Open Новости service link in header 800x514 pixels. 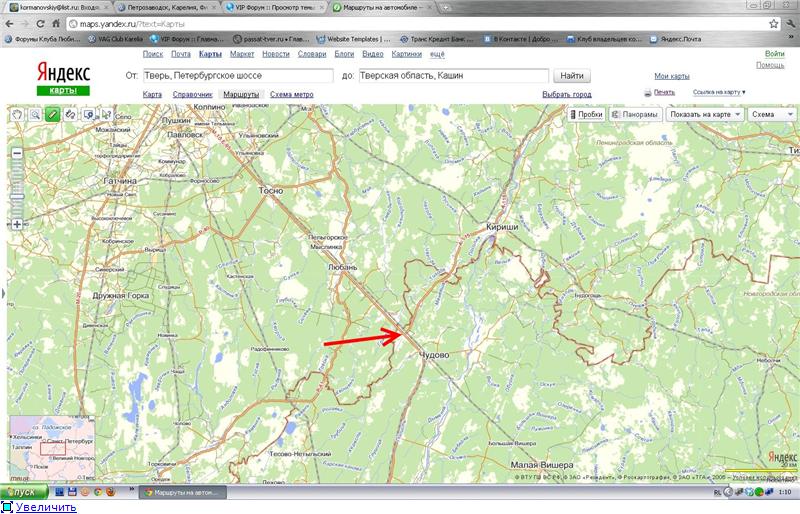(276, 54)
